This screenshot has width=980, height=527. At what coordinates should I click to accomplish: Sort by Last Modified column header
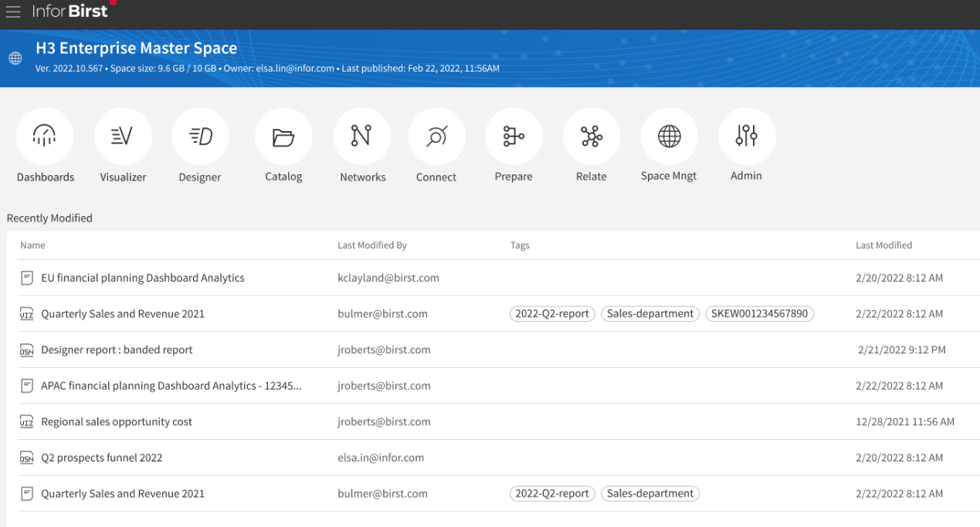[x=883, y=245]
